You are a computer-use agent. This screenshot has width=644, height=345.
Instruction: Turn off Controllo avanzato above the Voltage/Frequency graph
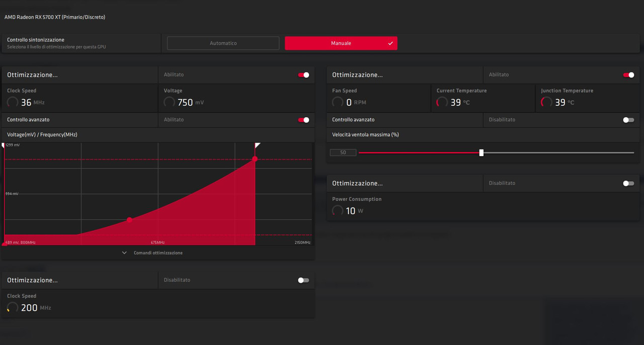303,120
